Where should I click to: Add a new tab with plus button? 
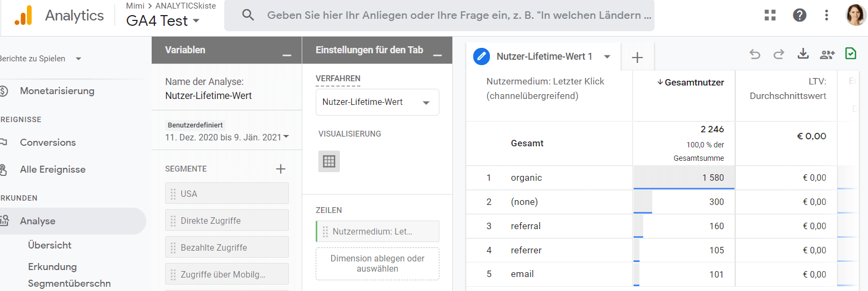coord(637,58)
